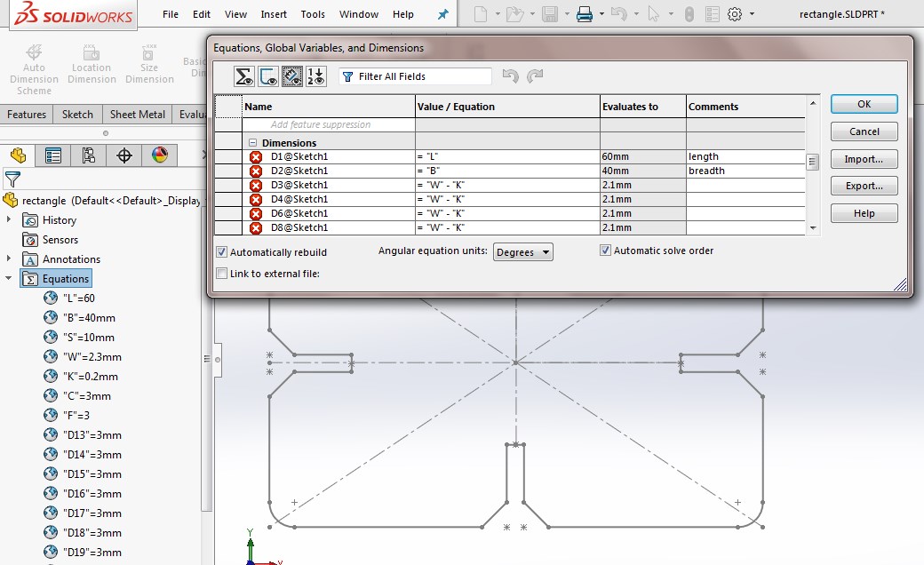Click the Import... button

864,159
